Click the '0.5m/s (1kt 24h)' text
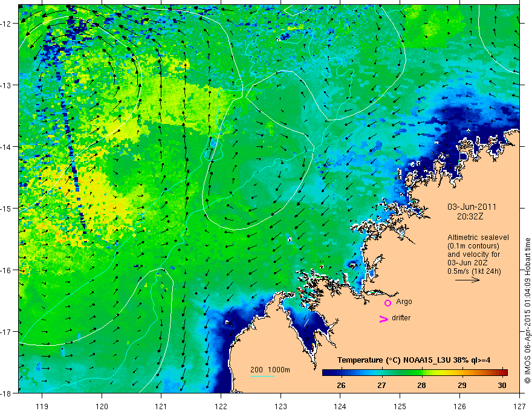Screen dimensions: 532x411 pos(474,271)
